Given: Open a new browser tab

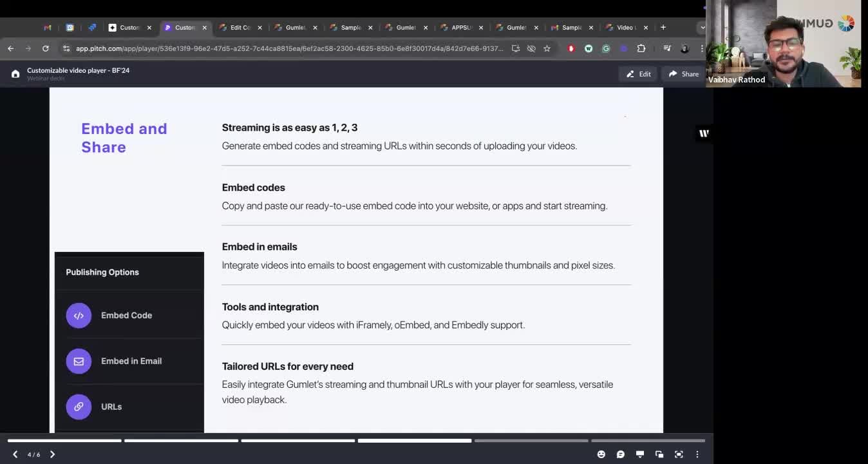Looking at the screenshot, I should 663,28.
